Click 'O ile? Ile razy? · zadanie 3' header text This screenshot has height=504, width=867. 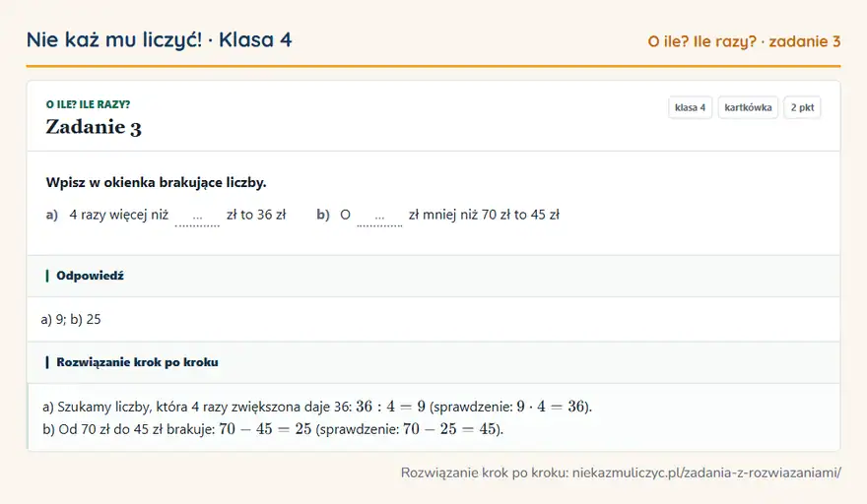(744, 41)
